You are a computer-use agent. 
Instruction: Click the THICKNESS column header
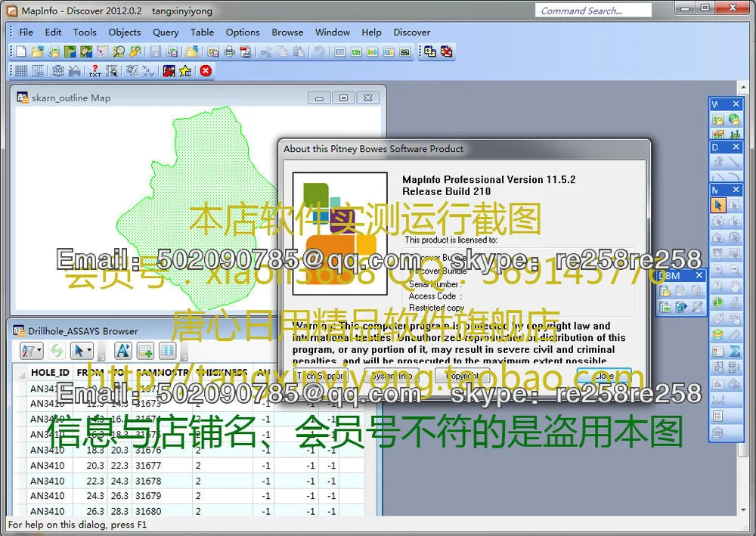(222, 373)
